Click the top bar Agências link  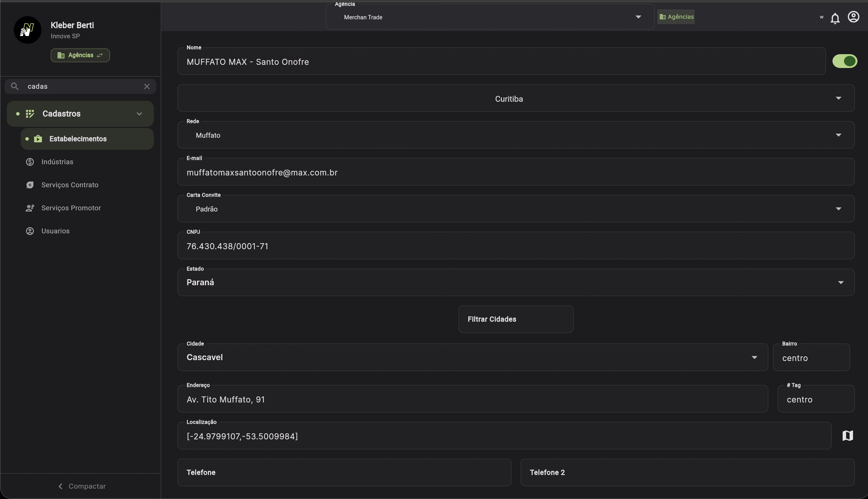(x=676, y=17)
